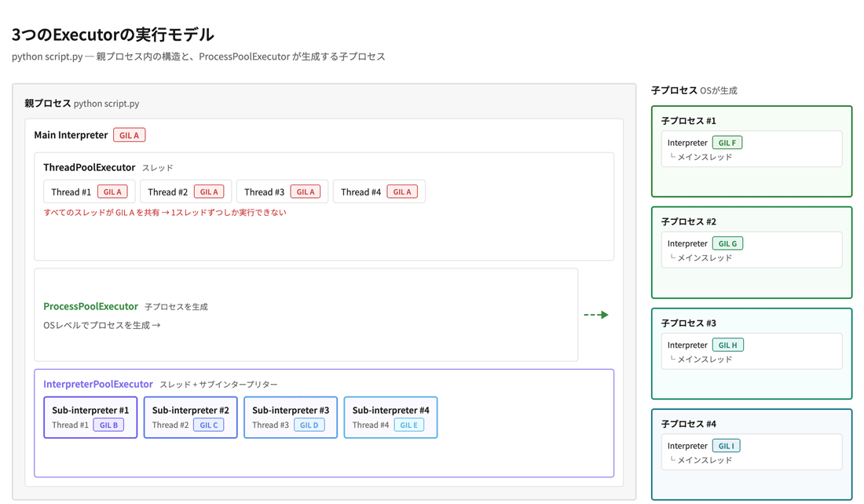The height and width of the screenshot is (504, 864).
Task: Click the GIL D badge in Sub-interpreter #3
Action: coord(309,425)
